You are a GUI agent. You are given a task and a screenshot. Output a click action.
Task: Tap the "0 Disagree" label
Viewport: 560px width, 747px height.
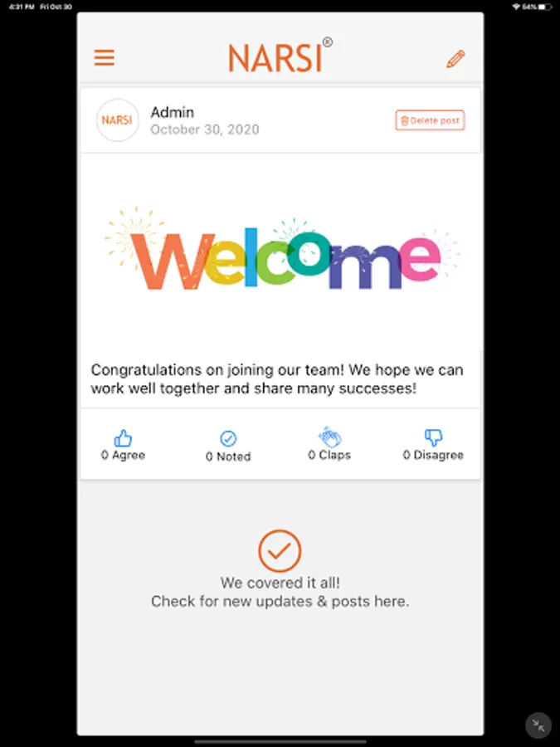(433, 455)
